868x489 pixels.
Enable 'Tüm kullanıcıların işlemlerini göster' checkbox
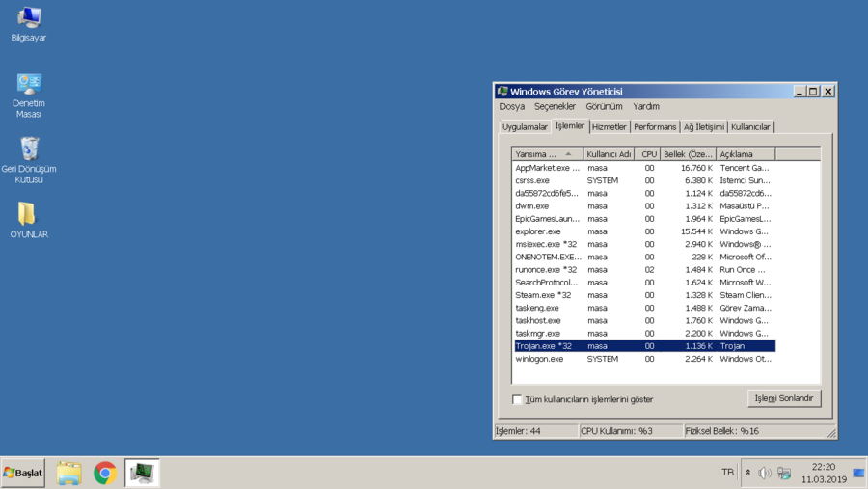[518, 399]
